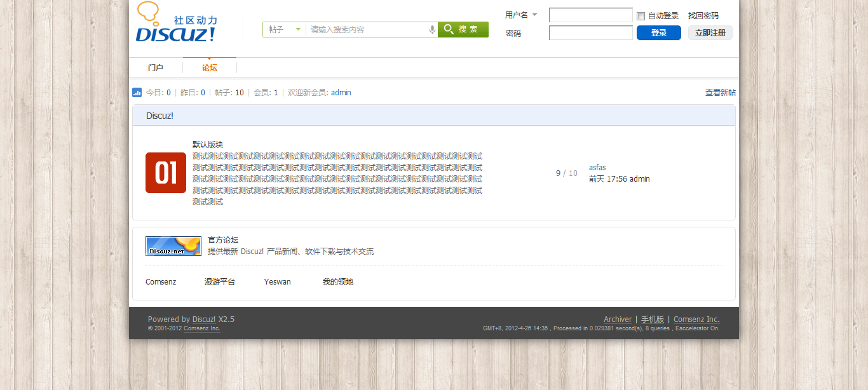Click inside the search input box
The height and width of the screenshot is (390, 868).
(362, 29)
